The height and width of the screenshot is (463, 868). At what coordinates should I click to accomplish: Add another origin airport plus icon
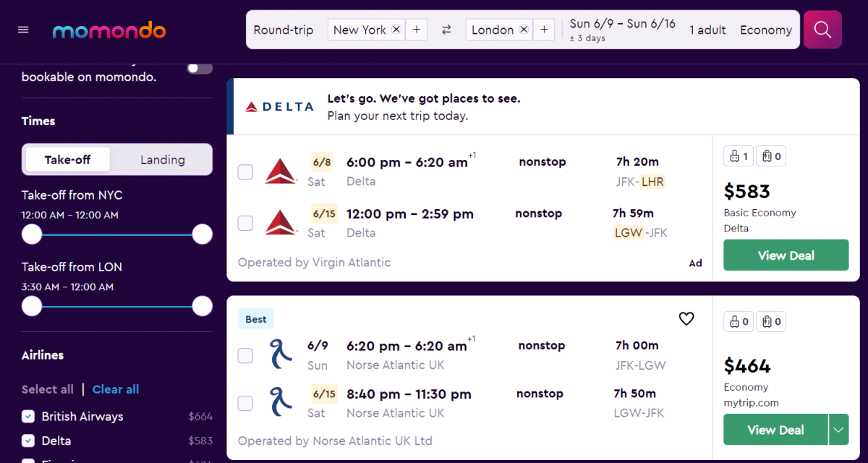tap(416, 30)
